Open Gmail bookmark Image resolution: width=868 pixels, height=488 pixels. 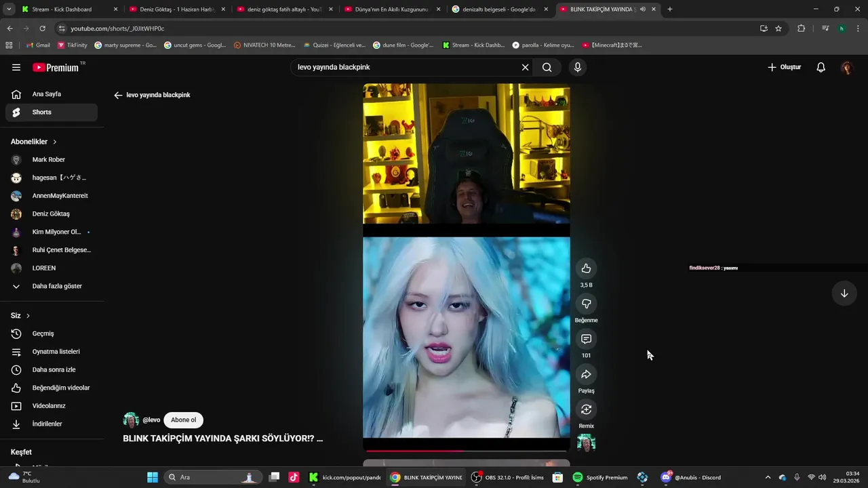pos(38,45)
